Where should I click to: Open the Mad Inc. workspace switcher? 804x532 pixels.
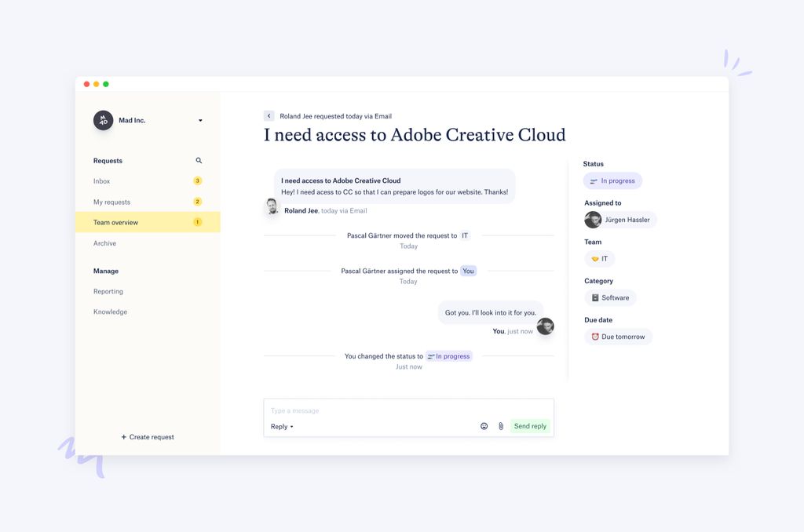point(200,120)
